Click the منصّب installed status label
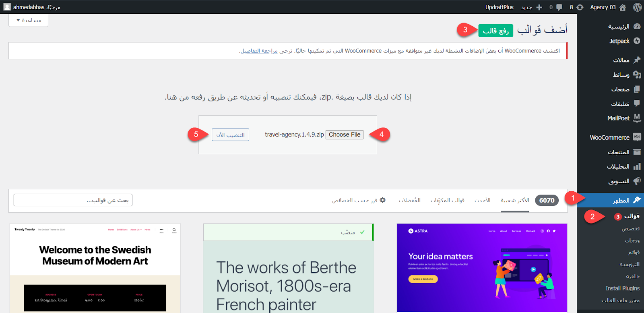The height and width of the screenshot is (313, 644). click(348, 232)
